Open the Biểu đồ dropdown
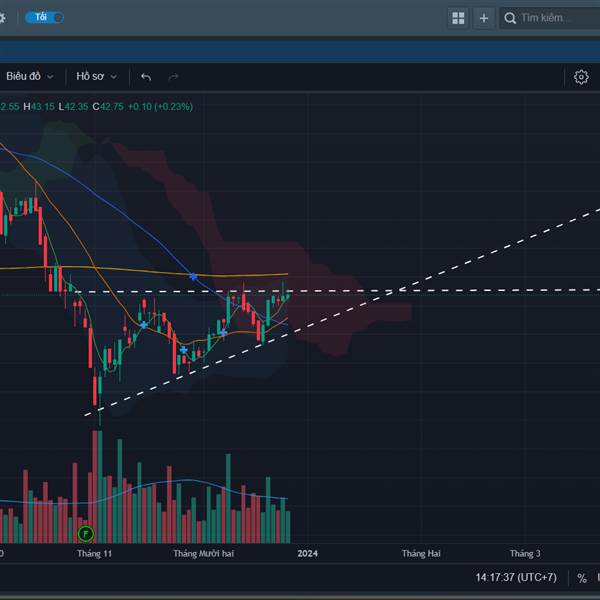The height and width of the screenshot is (600, 600). tap(29, 77)
